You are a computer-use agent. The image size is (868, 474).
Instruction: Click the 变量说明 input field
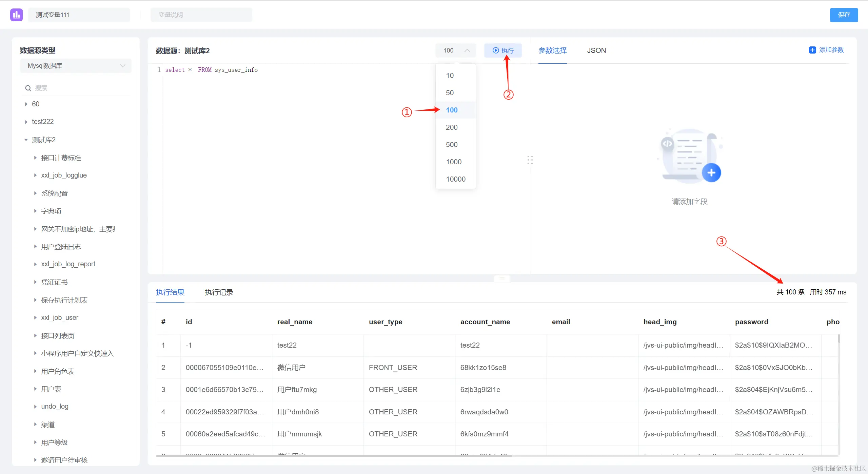(201, 15)
